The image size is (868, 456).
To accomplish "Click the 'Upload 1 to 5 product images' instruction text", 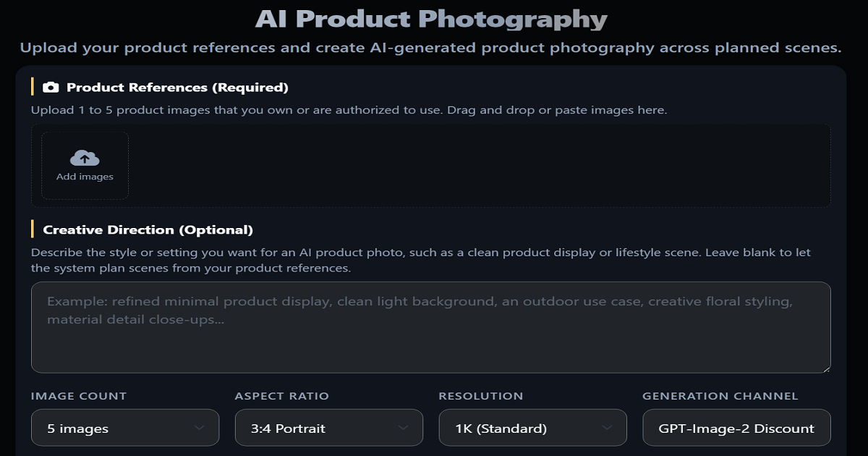I will tap(349, 110).
